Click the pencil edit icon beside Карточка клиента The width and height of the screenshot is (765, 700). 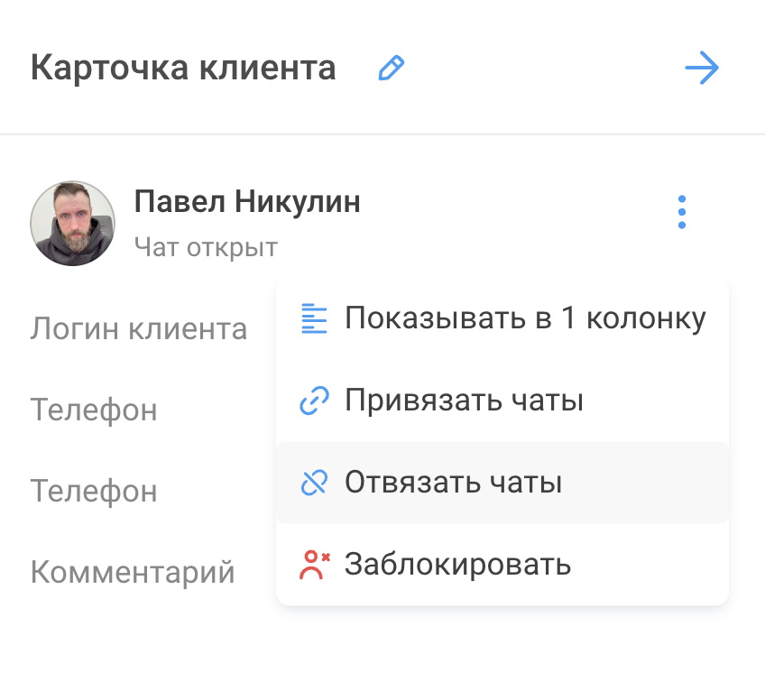(x=392, y=68)
